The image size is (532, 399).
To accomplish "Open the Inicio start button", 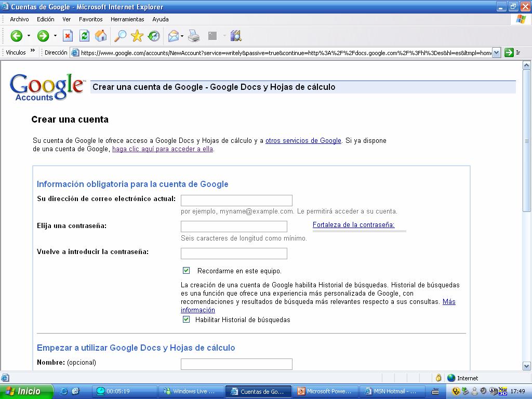I will (26, 391).
